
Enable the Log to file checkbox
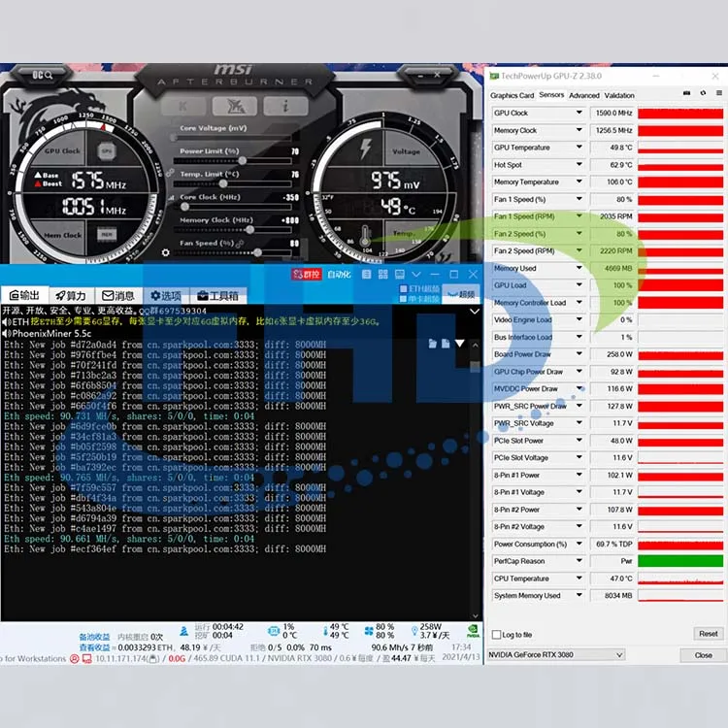point(496,634)
